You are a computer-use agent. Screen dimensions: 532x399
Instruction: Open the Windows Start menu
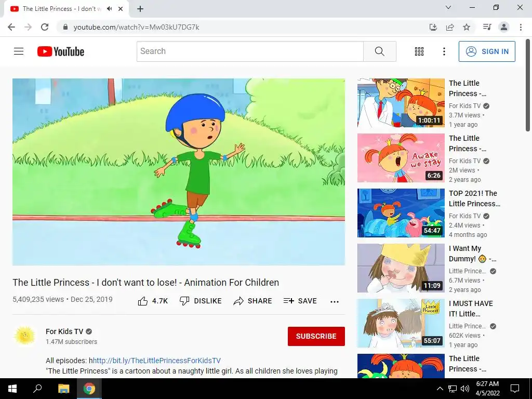coord(12,389)
